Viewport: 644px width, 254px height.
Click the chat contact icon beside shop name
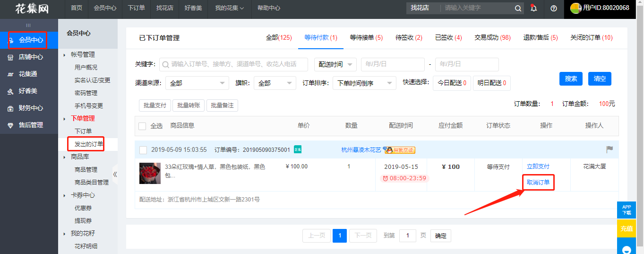pyautogui.click(x=400, y=150)
